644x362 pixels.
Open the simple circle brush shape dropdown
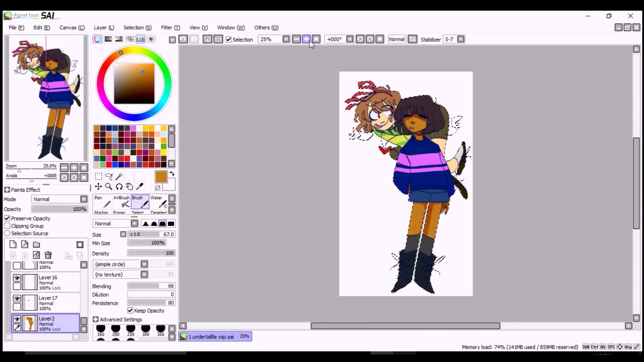pos(144,264)
